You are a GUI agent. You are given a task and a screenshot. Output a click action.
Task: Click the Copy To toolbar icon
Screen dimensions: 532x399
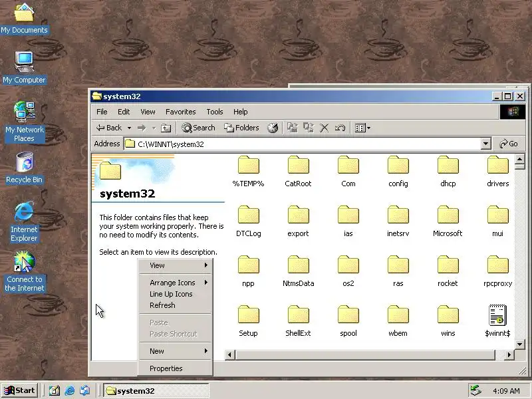tap(309, 128)
